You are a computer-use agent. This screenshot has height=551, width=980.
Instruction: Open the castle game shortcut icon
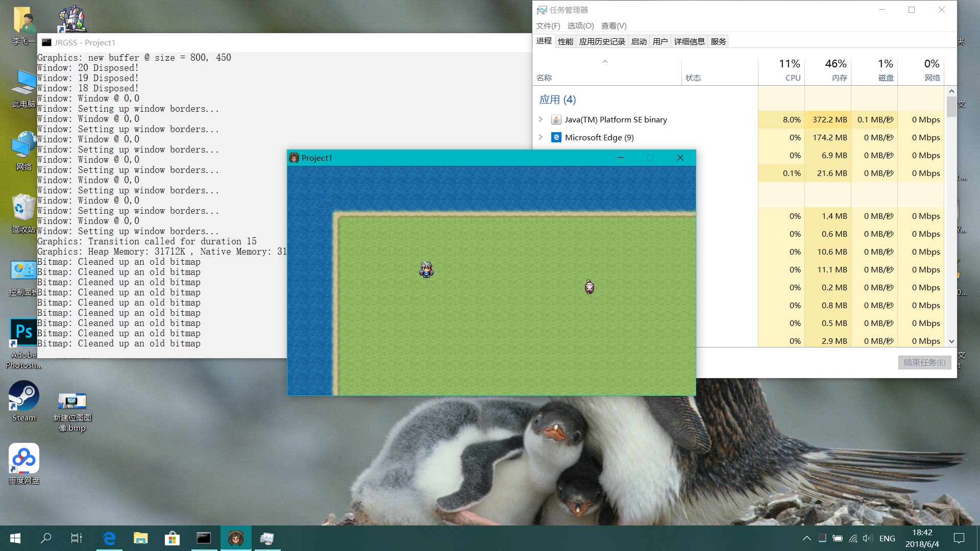[72, 19]
